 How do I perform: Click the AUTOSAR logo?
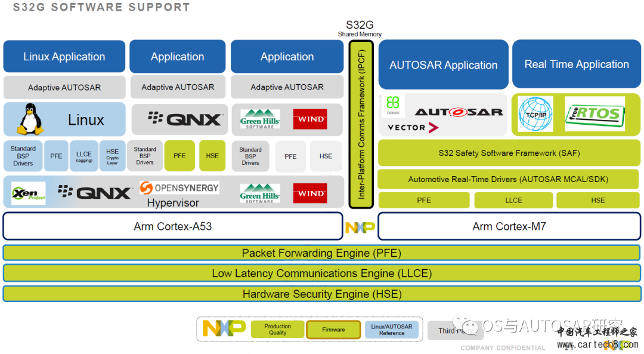point(459,112)
